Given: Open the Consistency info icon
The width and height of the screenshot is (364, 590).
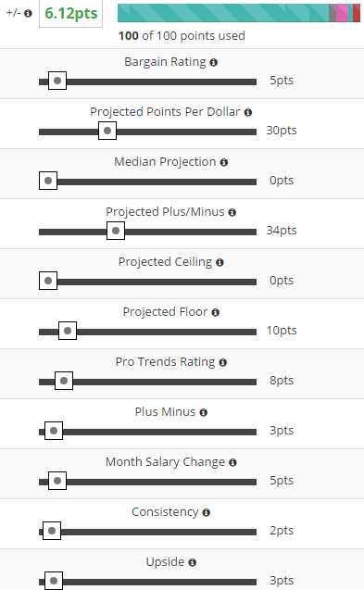Looking at the screenshot, I should [x=207, y=513].
